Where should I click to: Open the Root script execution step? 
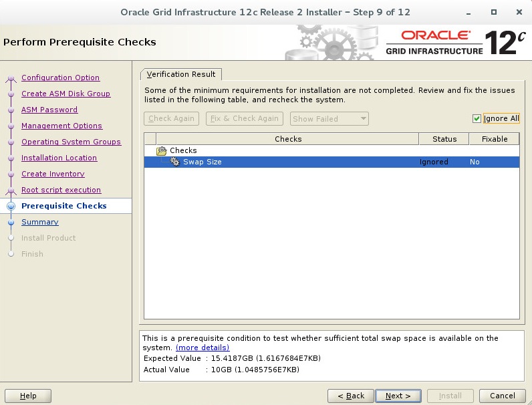click(x=61, y=190)
